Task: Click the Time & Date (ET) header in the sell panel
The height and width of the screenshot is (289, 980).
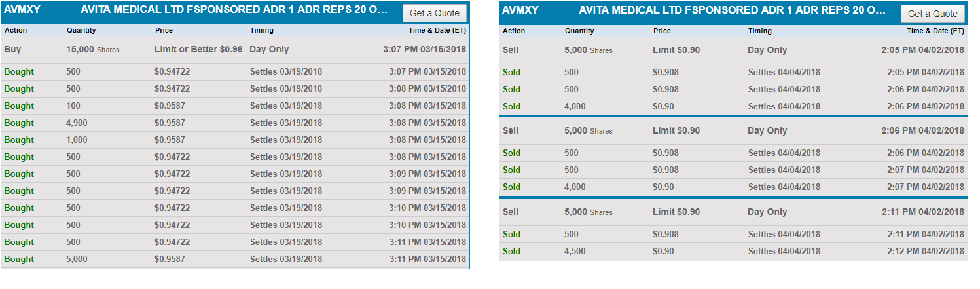Action: point(935,31)
